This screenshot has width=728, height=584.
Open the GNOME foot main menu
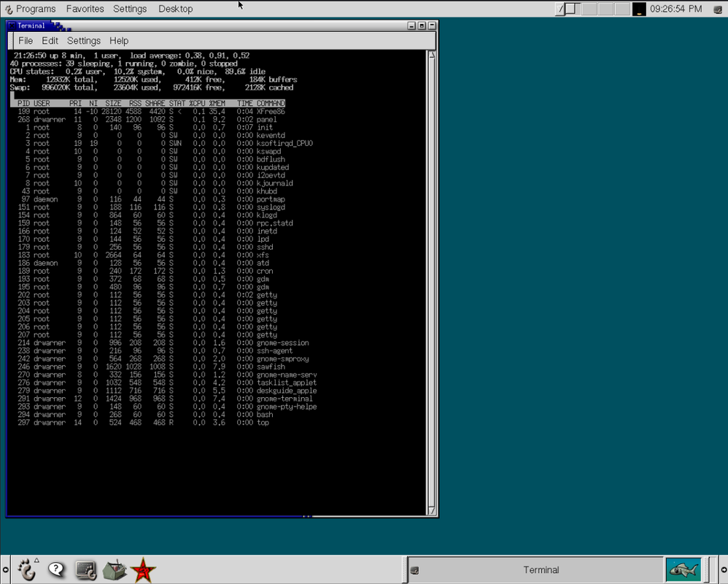(27, 569)
